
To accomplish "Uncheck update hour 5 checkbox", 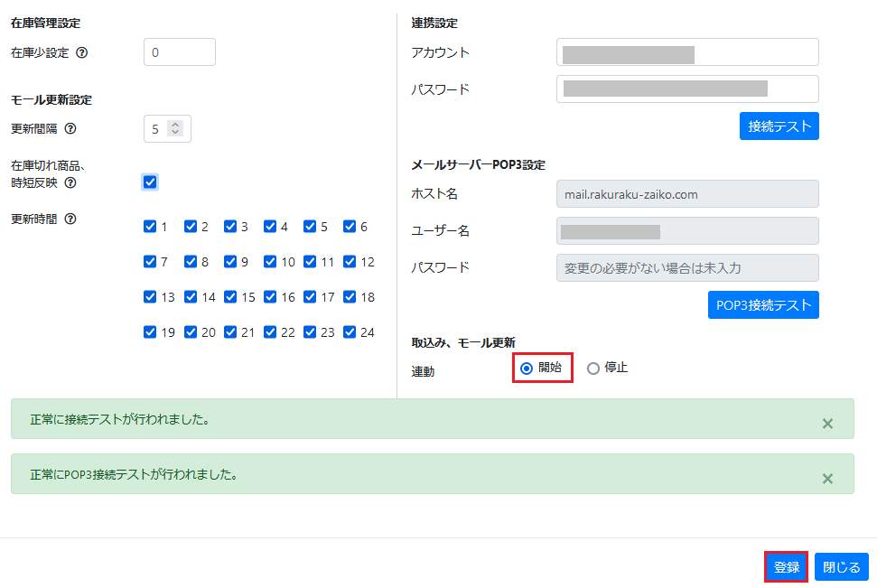I will 309,226.
